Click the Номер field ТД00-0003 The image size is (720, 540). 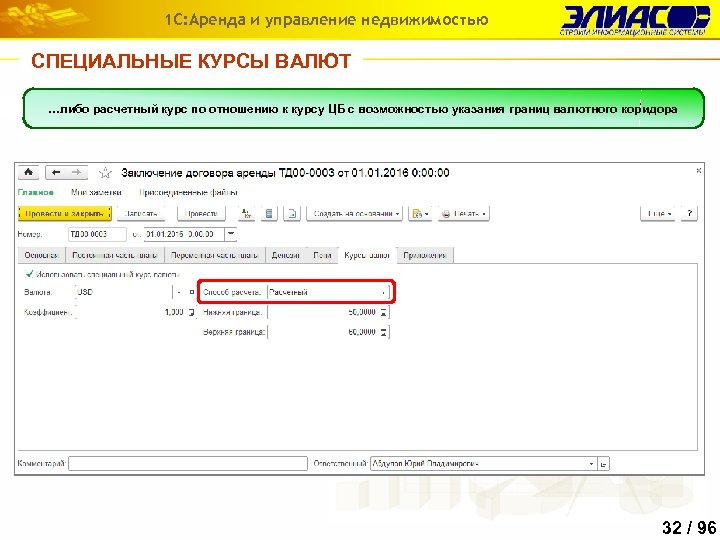coord(97,234)
